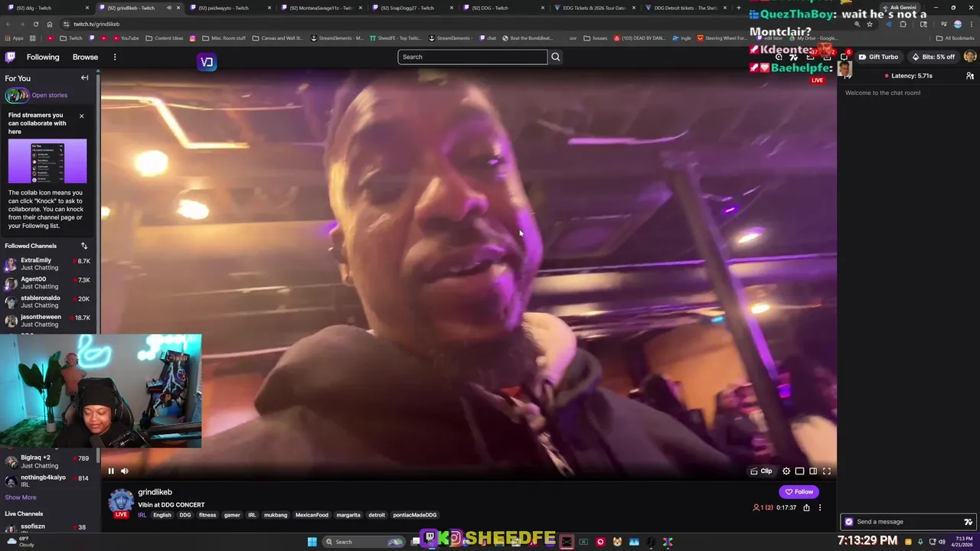The width and height of the screenshot is (980, 551).
Task: Enter fullscreen video mode
Action: pyautogui.click(x=827, y=471)
